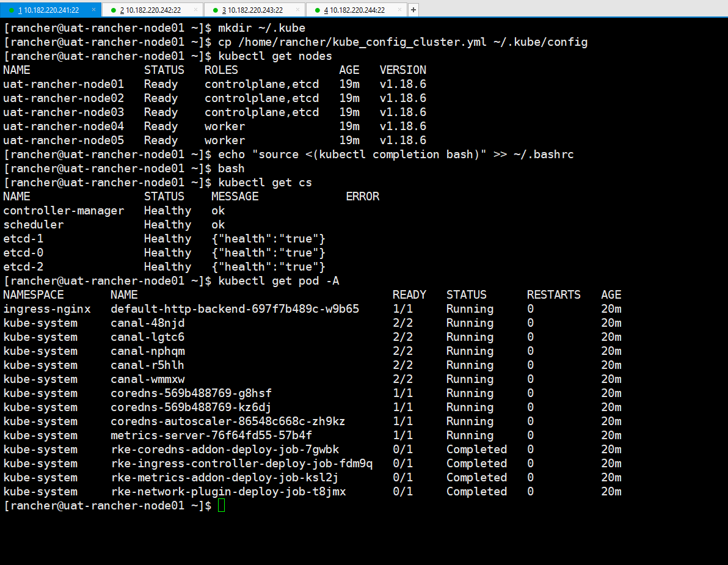Click pod rke-metrics-addon-deploy-job-ksl2j

coord(224,478)
